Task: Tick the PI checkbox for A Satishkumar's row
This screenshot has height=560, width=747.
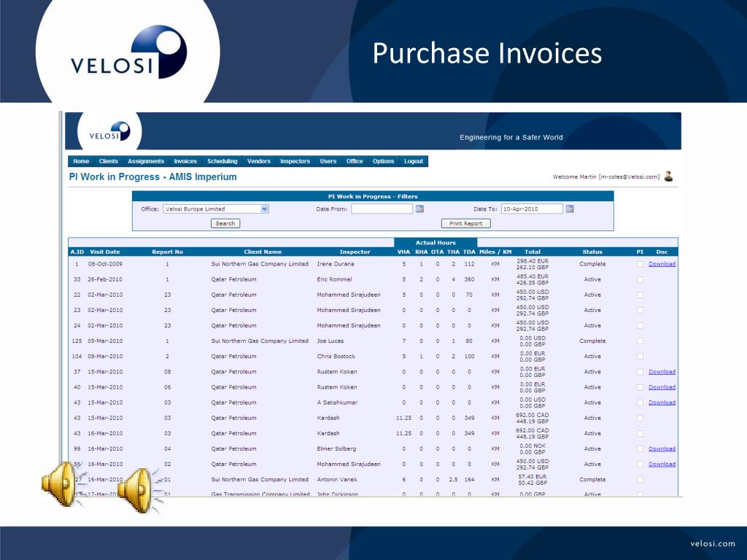Action: 640,402
